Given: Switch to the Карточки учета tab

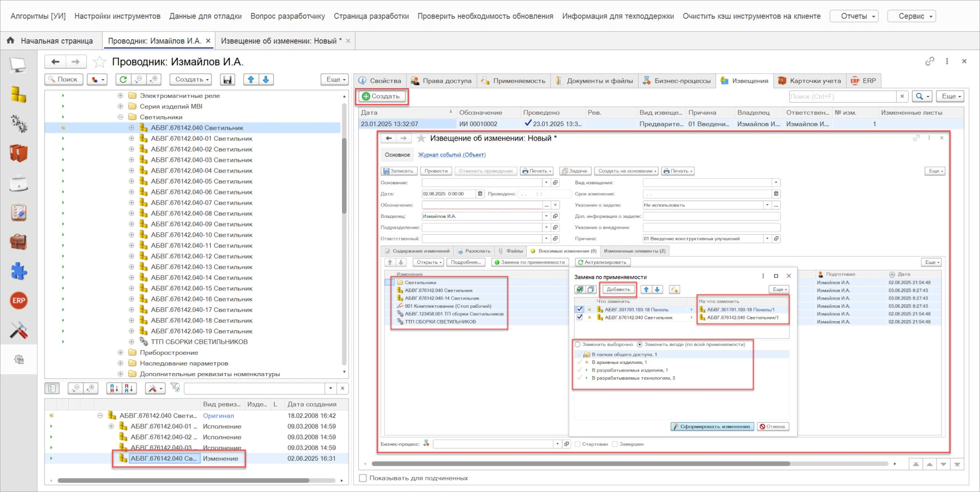Looking at the screenshot, I should 810,81.
